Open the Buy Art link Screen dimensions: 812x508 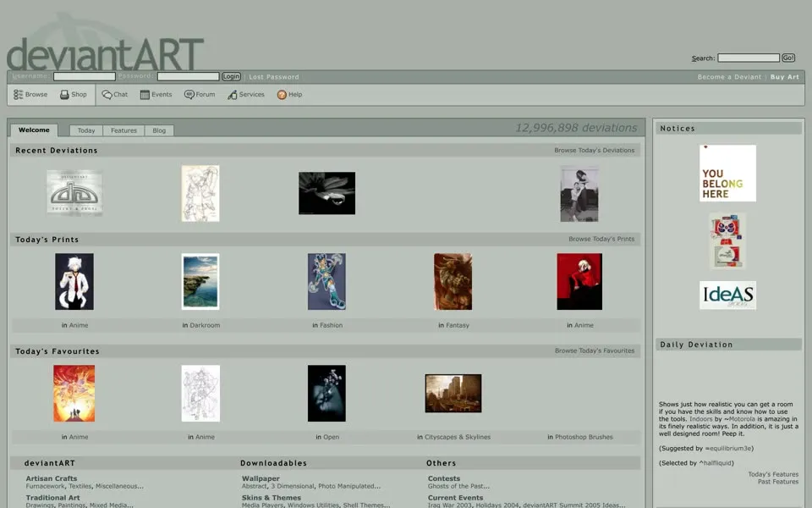pyautogui.click(x=785, y=77)
